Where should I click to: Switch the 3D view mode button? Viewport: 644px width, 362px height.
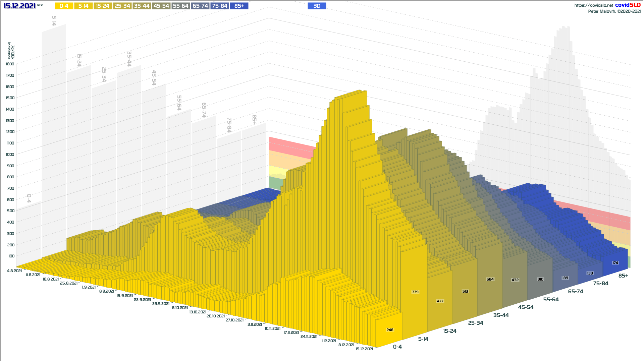(317, 6)
